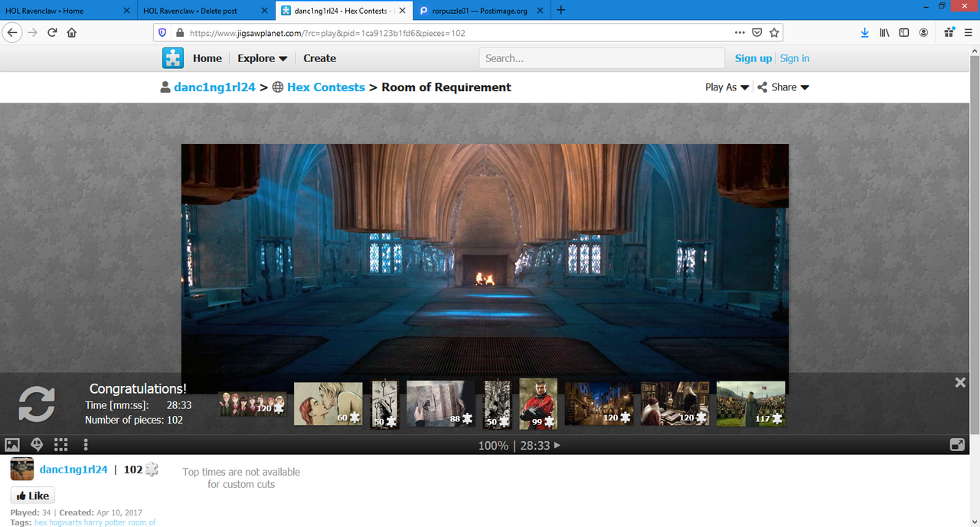Open danc1ng1rl24 profile link in breadcrumb
Image resolution: width=980 pixels, height=527 pixels.
[215, 87]
